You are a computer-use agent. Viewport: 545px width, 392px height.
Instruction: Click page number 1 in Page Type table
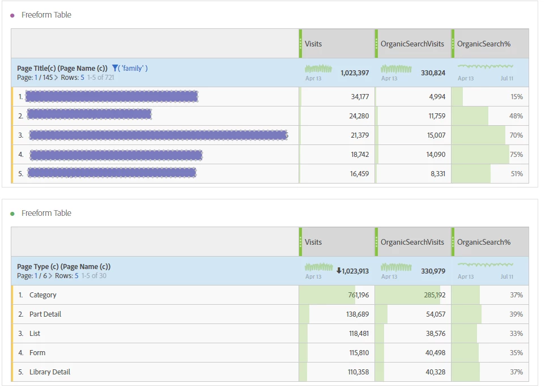click(x=36, y=276)
